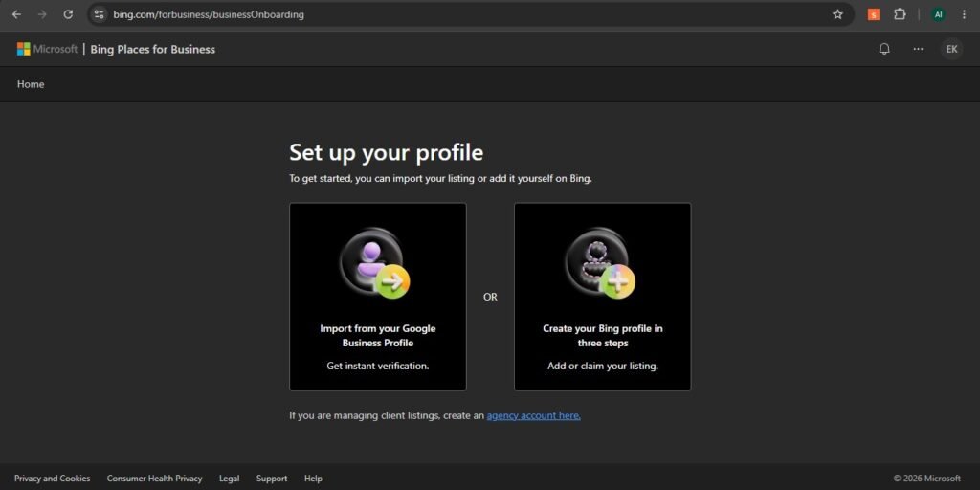The image size is (980, 490).
Task: Open Chrome three-dot menu
Action: [x=964, y=14]
